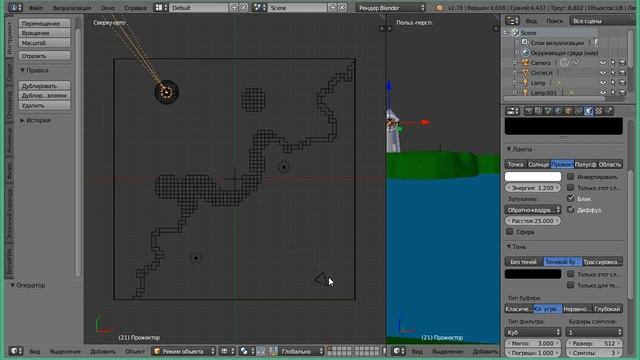Open the Все сцены outliner display dropdown

602,21
